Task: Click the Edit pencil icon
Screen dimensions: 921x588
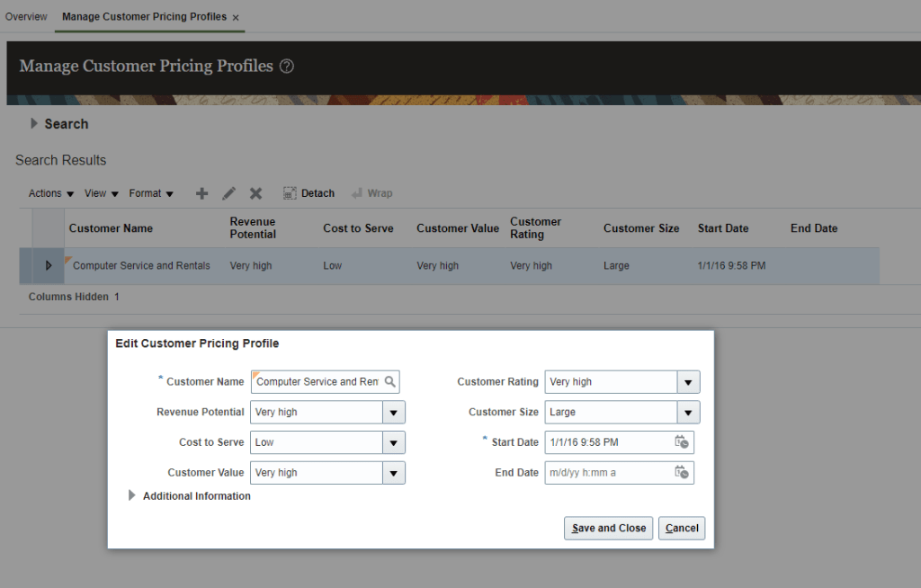Action: (x=228, y=193)
